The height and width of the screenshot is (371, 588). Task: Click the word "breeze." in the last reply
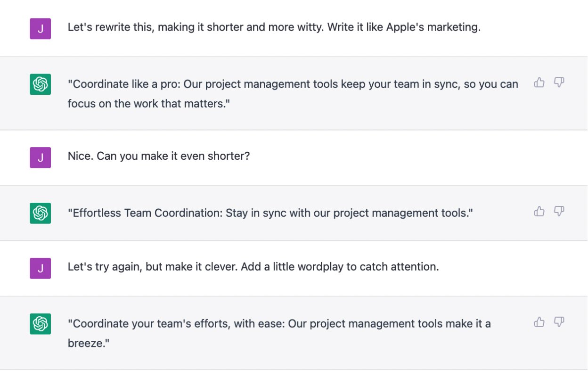89,343
